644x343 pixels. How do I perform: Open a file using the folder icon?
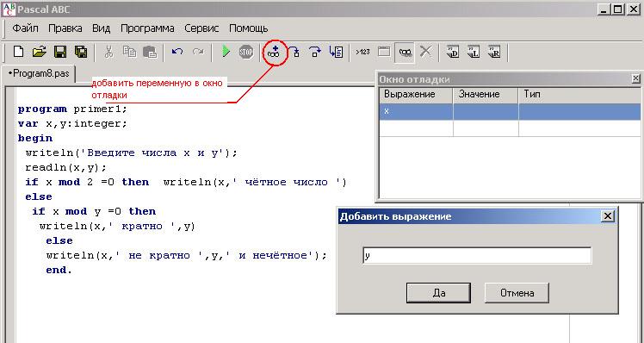pos(39,52)
